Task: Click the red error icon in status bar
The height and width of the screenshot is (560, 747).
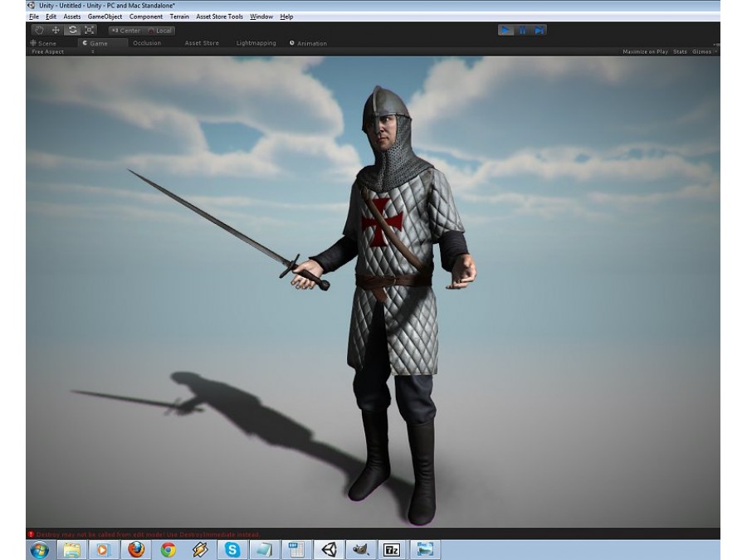Action: [31, 534]
